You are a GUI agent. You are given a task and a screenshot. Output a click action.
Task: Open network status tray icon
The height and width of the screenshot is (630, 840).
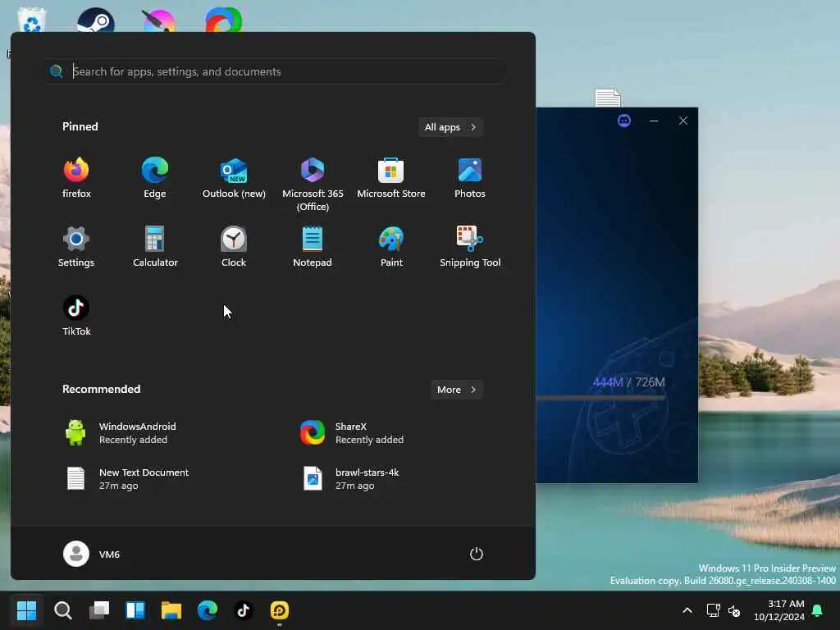713,610
